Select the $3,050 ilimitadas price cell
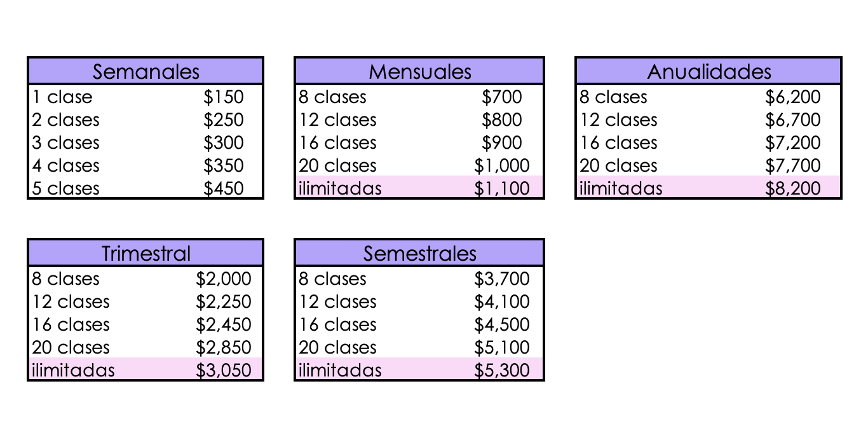Screen dimensions: 868x421 (x=223, y=371)
